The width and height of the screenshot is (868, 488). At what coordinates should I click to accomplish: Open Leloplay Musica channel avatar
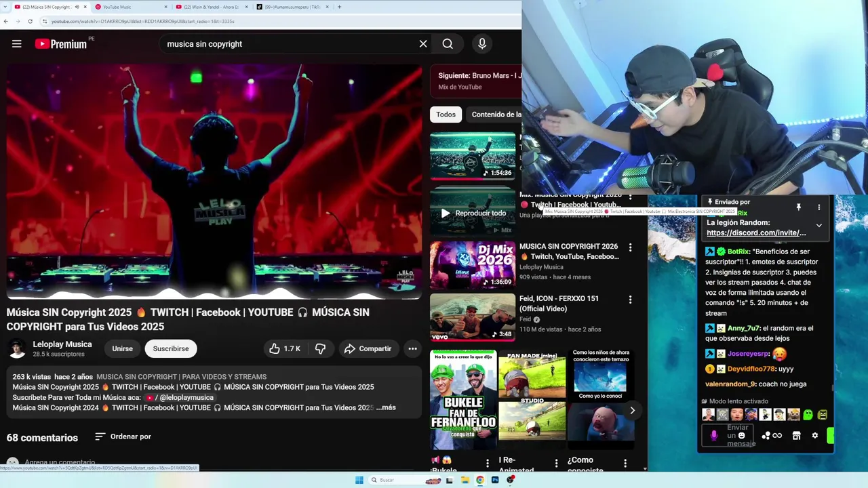point(18,348)
